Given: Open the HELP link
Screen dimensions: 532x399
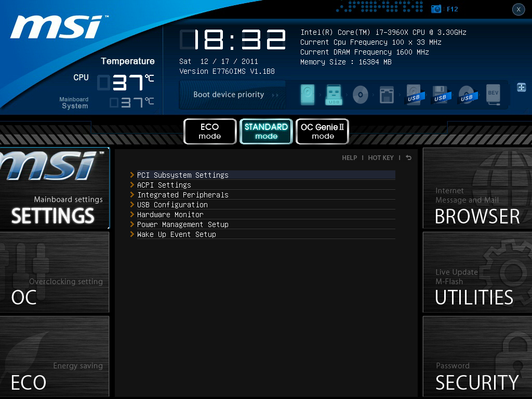Looking at the screenshot, I should click(350, 158).
